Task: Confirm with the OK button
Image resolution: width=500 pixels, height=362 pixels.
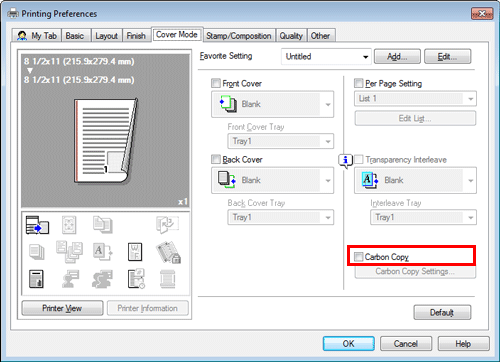Action: point(349,344)
